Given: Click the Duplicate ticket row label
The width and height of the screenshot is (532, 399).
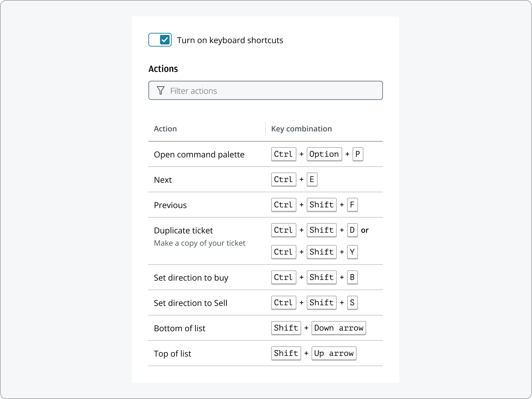Looking at the screenshot, I should (x=183, y=230).
